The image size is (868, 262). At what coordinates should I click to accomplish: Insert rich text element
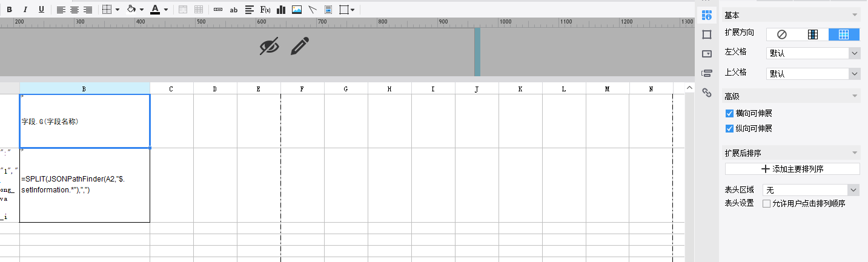(x=250, y=10)
